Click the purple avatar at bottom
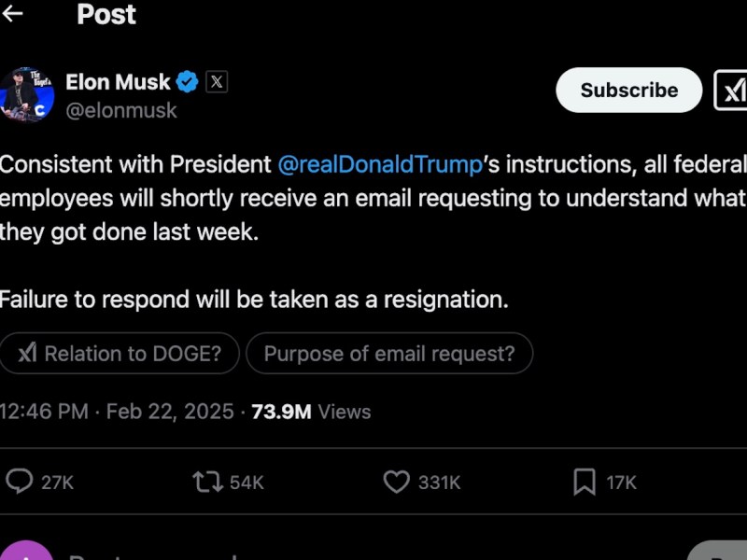The image size is (747, 560). coord(26,553)
